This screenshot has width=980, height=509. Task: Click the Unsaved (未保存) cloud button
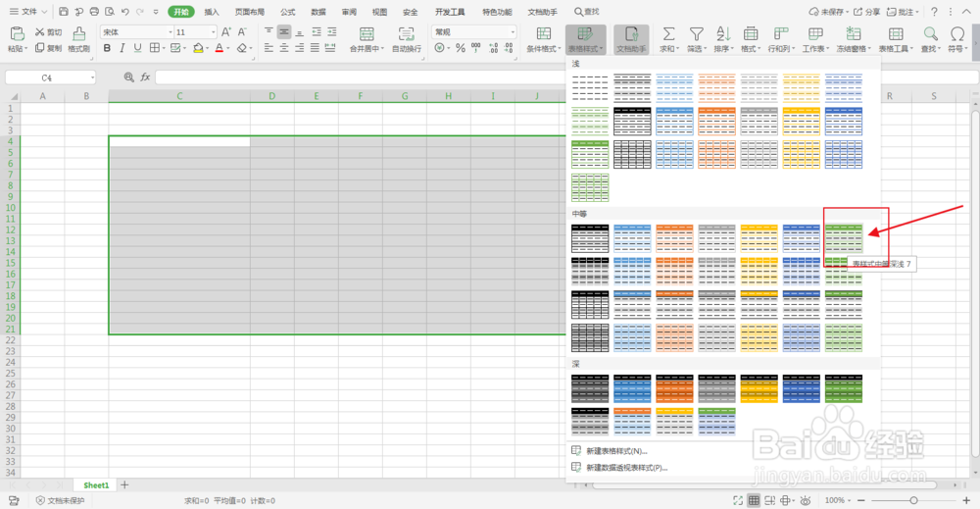pos(828,12)
